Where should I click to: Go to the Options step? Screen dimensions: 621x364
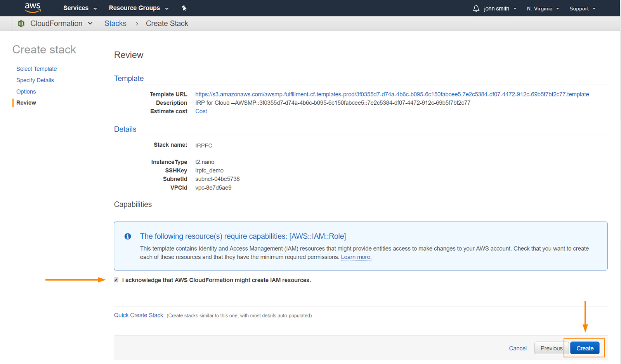point(26,92)
